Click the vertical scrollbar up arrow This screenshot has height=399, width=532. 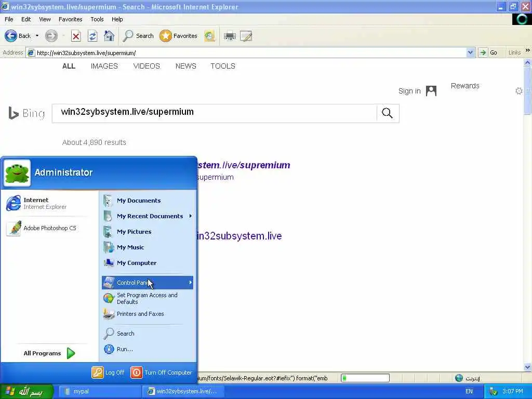pyautogui.click(x=527, y=63)
